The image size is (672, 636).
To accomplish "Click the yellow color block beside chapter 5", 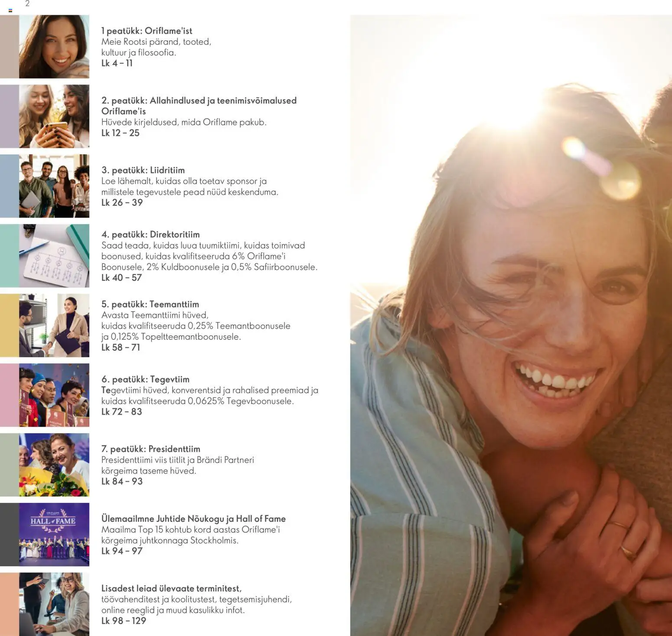I will [10, 326].
